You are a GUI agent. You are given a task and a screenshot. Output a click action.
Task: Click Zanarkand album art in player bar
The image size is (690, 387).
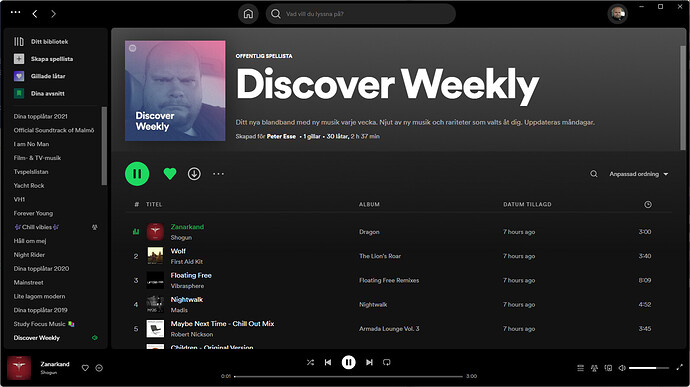[19, 368]
